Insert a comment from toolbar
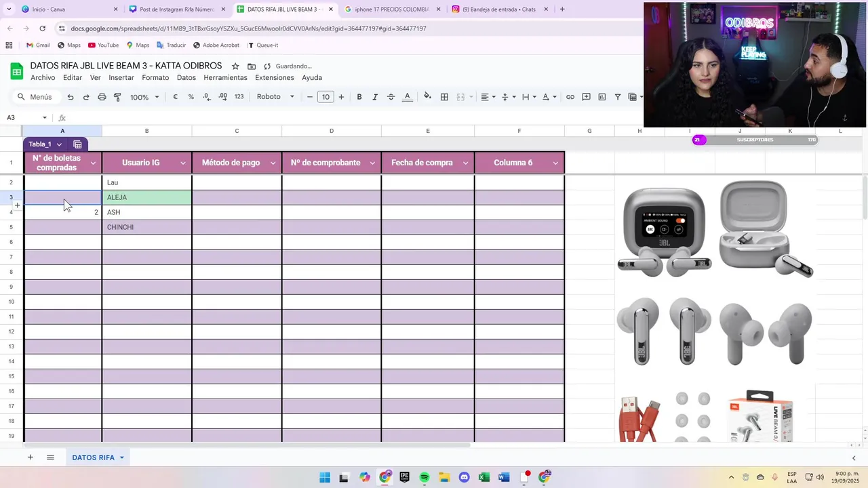 click(586, 97)
